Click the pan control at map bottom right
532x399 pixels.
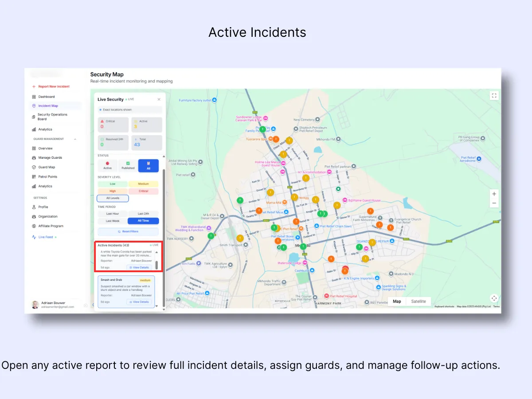(x=494, y=298)
